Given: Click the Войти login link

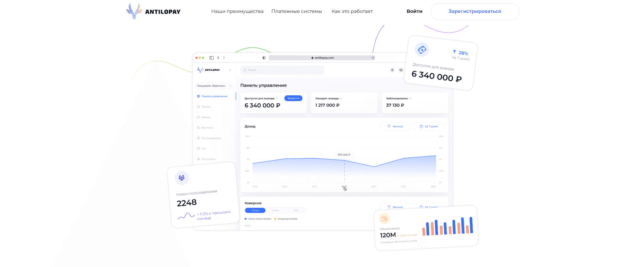Looking at the screenshot, I should pyautogui.click(x=414, y=11).
